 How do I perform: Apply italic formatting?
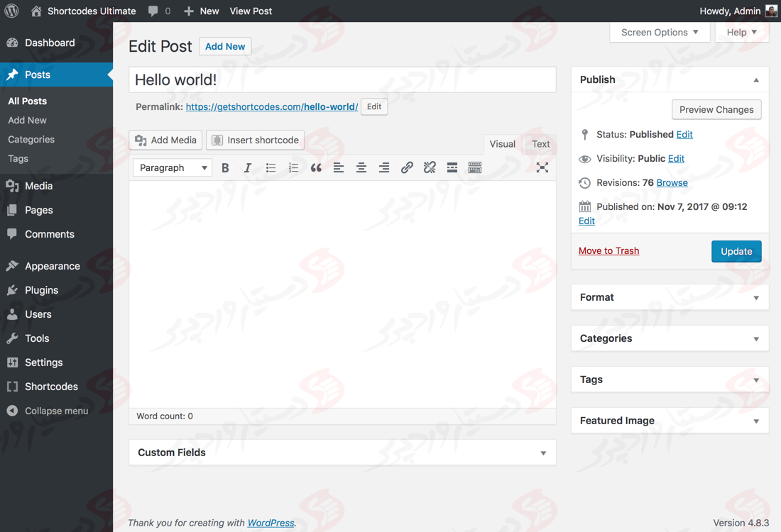pos(248,168)
